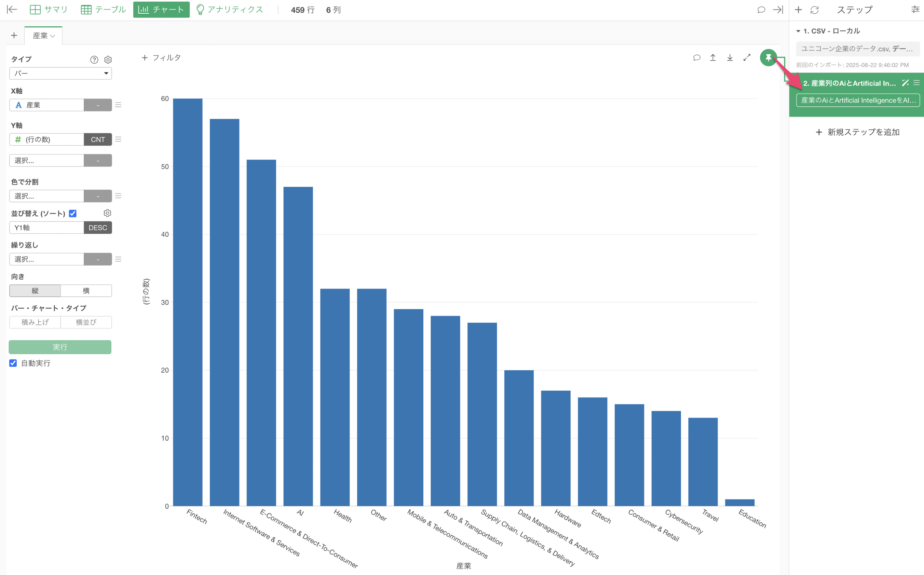Choose a column for 色で分割
Image resolution: width=924 pixels, height=575 pixels.
point(46,196)
